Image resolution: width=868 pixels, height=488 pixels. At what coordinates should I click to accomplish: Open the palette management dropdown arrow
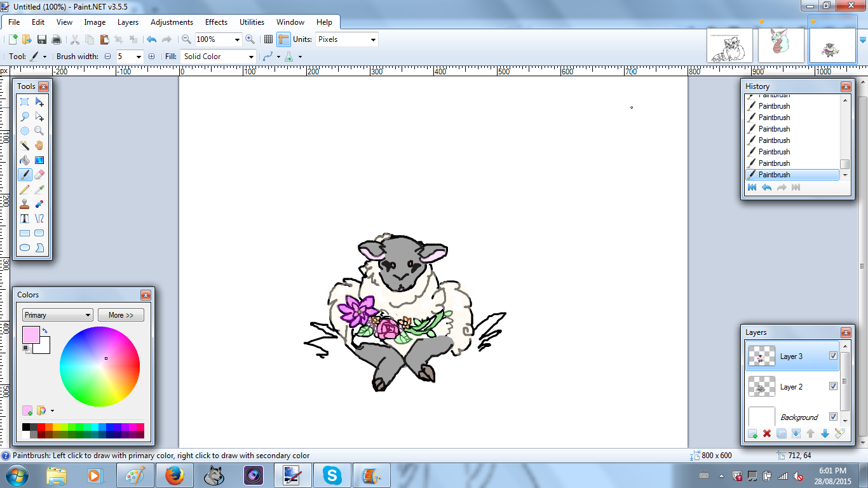52,410
